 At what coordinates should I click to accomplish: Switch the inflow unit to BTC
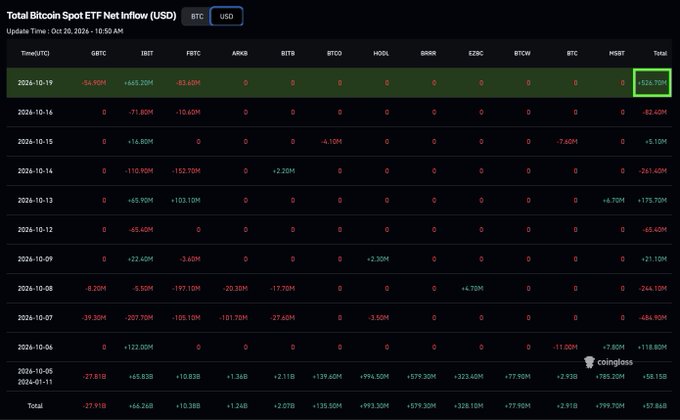[x=197, y=16]
